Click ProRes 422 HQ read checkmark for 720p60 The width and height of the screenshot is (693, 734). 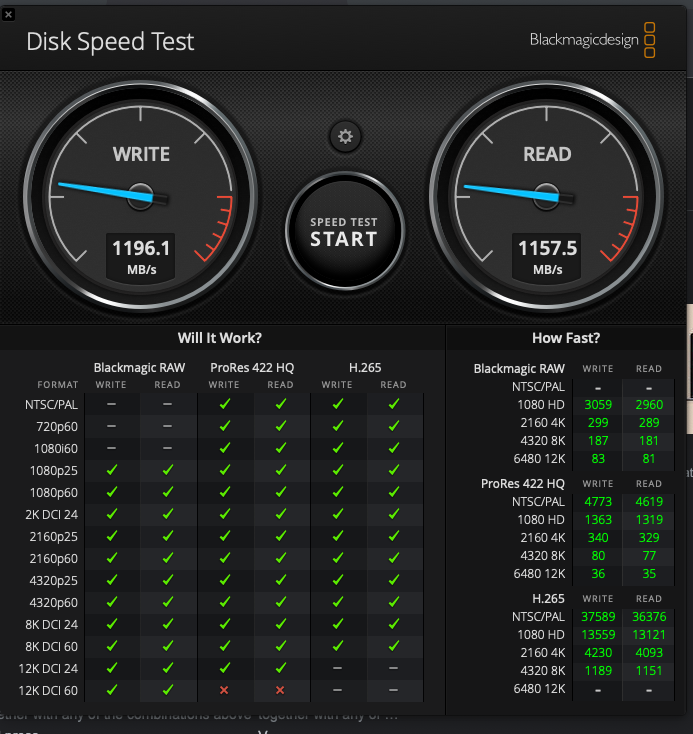[x=281, y=426]
